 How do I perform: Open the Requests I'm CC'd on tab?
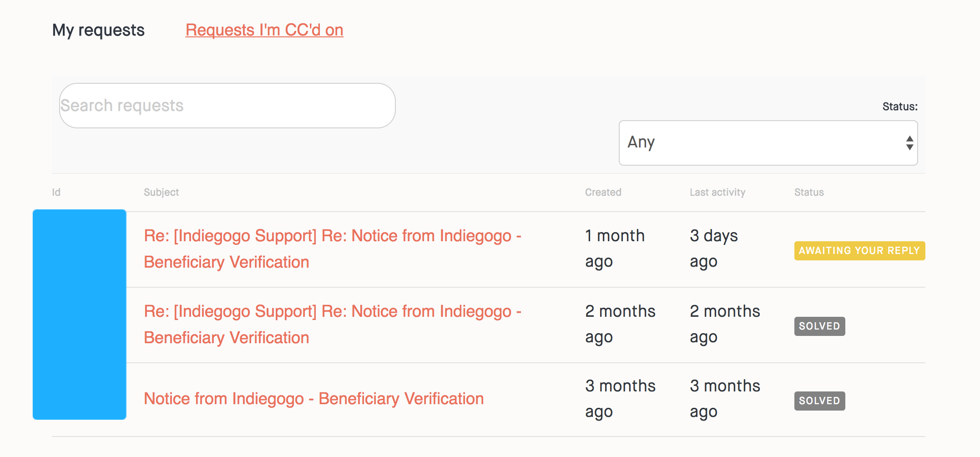[x=264, y=30]
